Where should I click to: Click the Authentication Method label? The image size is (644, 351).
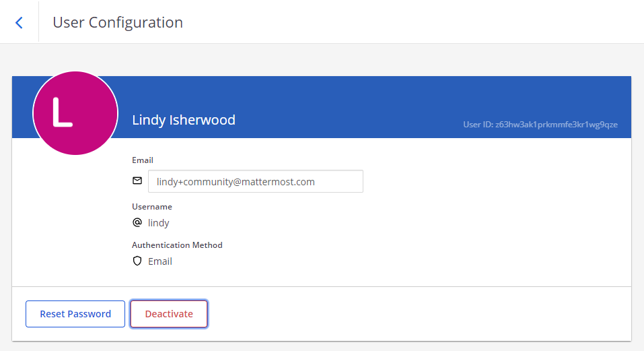[177, 245]
